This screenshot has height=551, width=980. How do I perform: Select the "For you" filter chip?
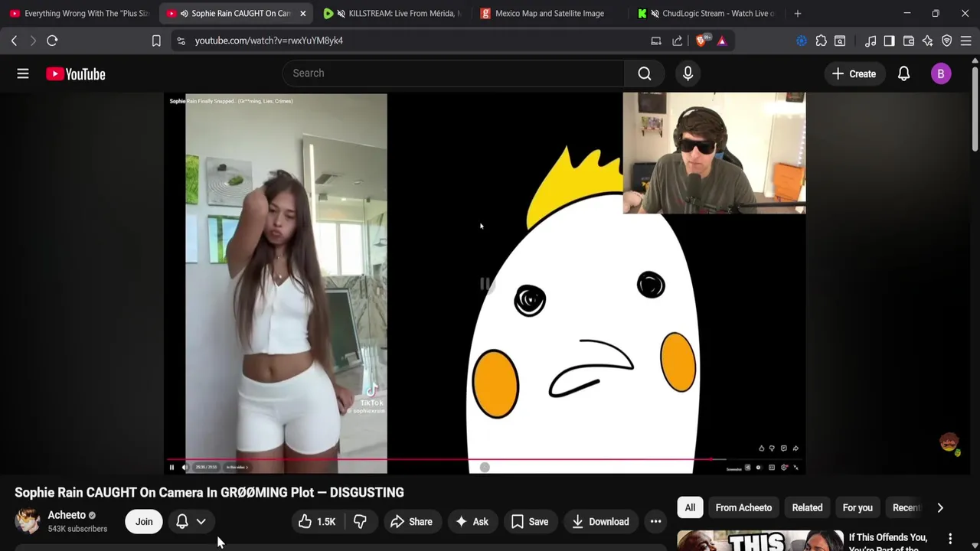pos(857,507)
